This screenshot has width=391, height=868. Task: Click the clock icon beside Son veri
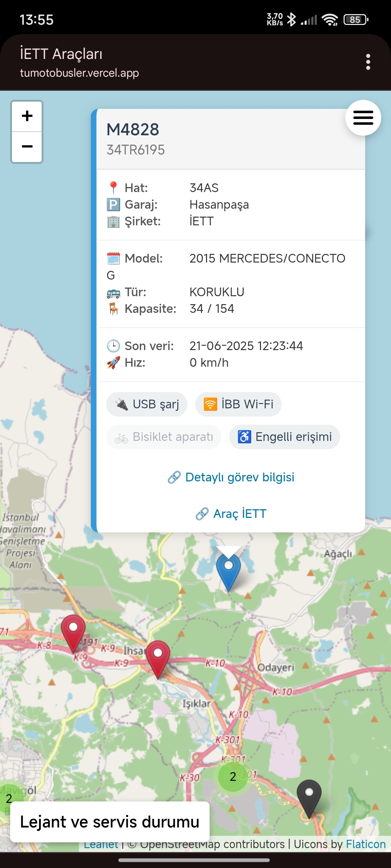[x=113, y=346]
